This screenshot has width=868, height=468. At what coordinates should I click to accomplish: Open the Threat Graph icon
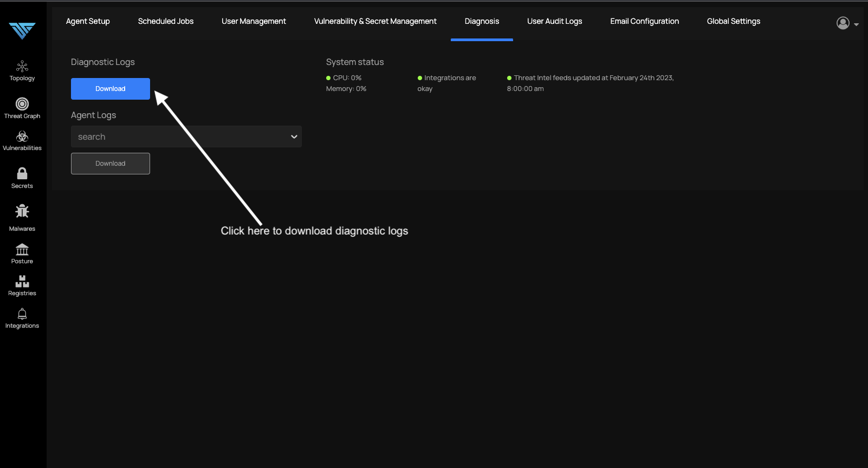22,104
